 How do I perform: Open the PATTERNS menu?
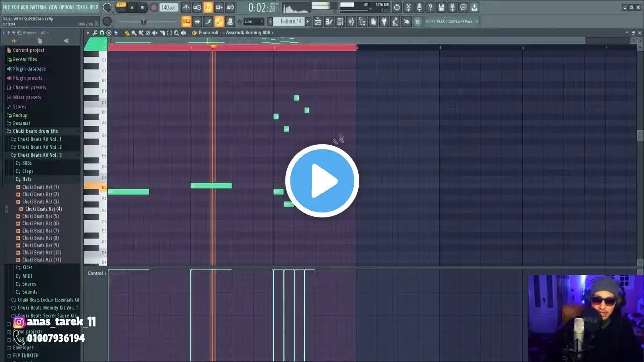click(38, 7)
